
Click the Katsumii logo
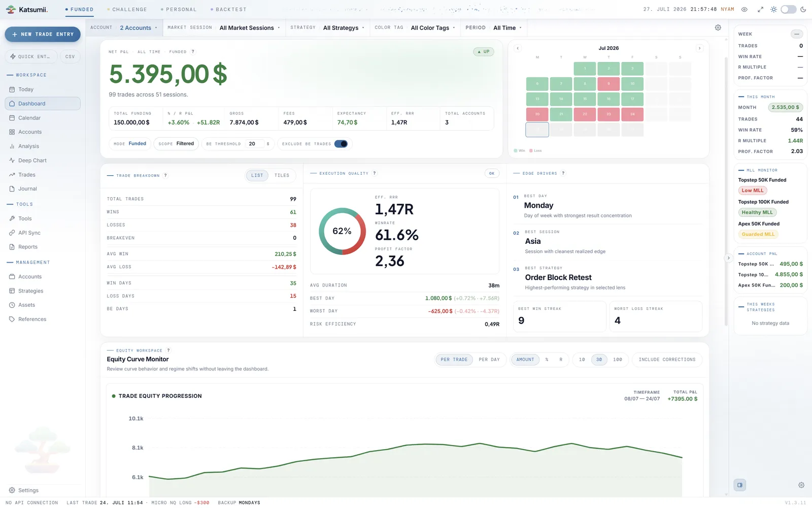coord(27,10)
